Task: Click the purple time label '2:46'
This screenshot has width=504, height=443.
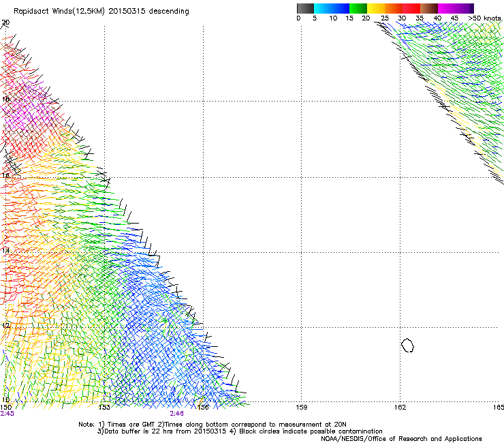Action: coord(177,414)
